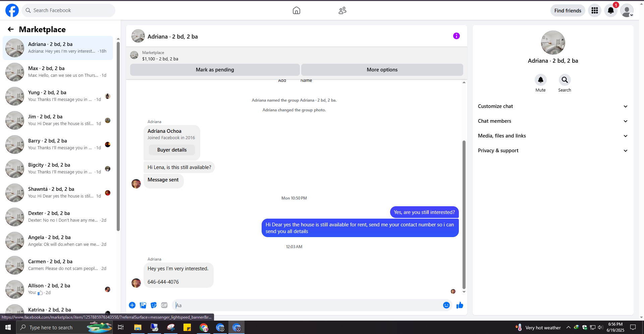The width and height of the screenshot is (644, 334).
Task: Click the phone number 646-644-4076 message
Action: click(x=163, y=282)
